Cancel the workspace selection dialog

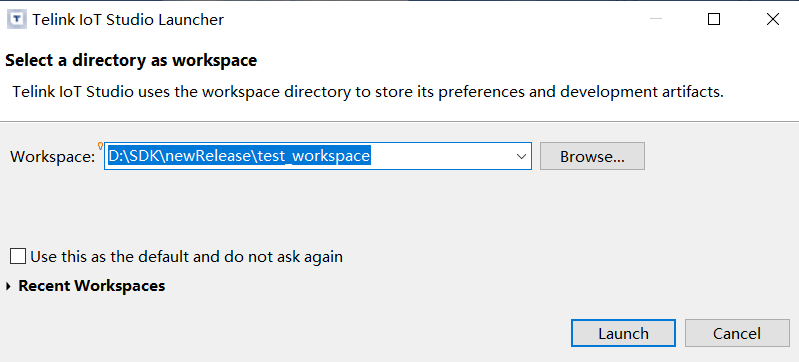point(737,333)
